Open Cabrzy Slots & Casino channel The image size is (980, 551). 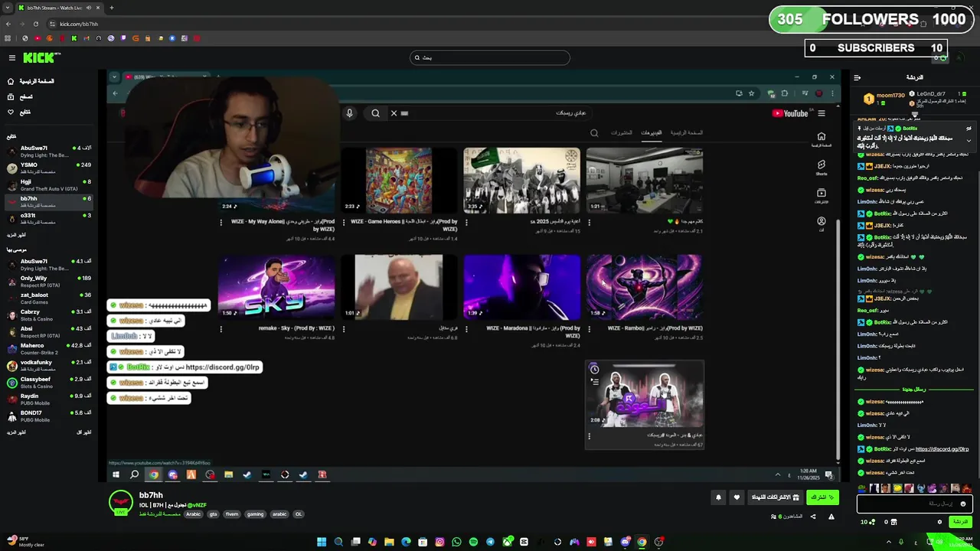pos(49,315)
